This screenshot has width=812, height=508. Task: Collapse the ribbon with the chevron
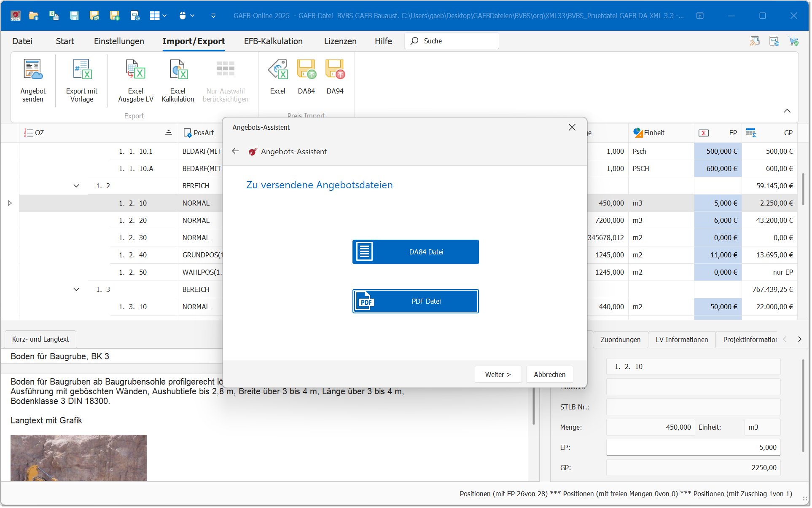click(787, 111)
